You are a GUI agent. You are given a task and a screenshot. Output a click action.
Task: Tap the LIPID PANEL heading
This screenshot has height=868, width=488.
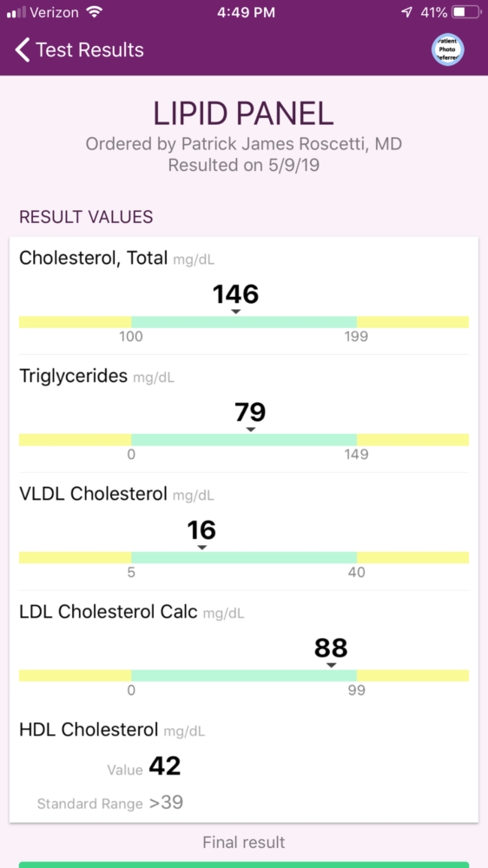click(x=244, y=114)
